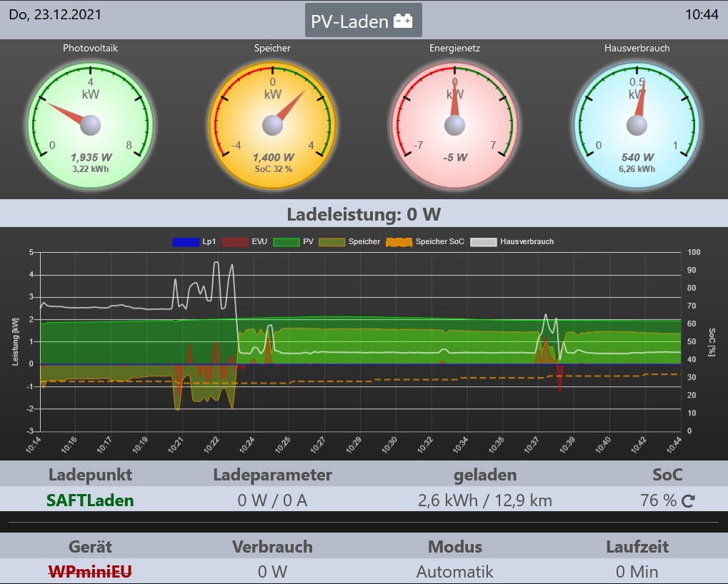Refresh SoC with the reload icon
The image size is (728, 584).
point(688,501)
